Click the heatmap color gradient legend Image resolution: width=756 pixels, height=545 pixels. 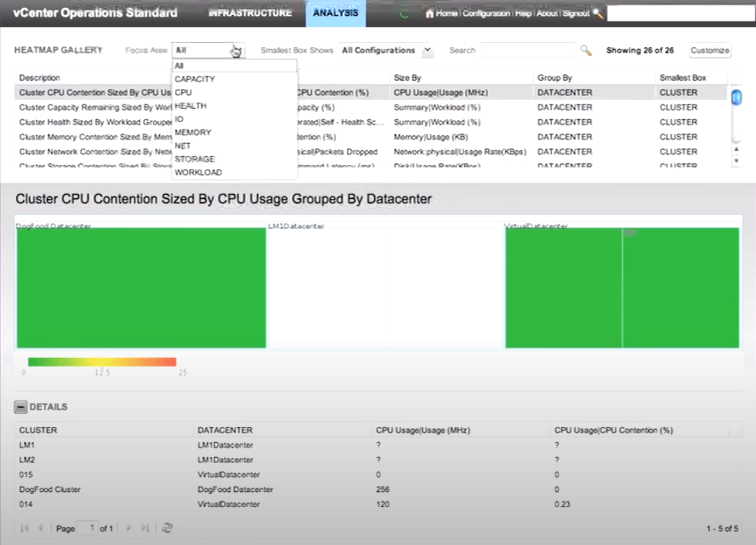coord(102,361)
